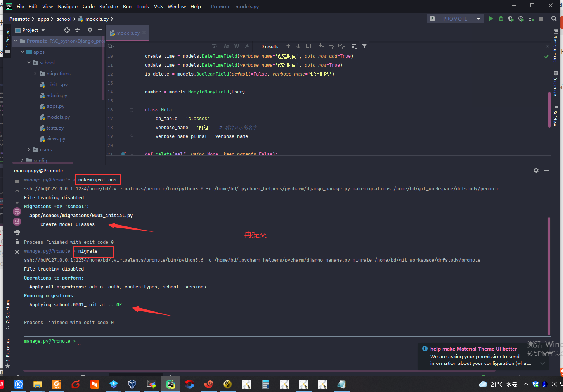Run PROMOTE with coverage shield icon
This screenshot has height=392, width=563.
tap(511, 19)
